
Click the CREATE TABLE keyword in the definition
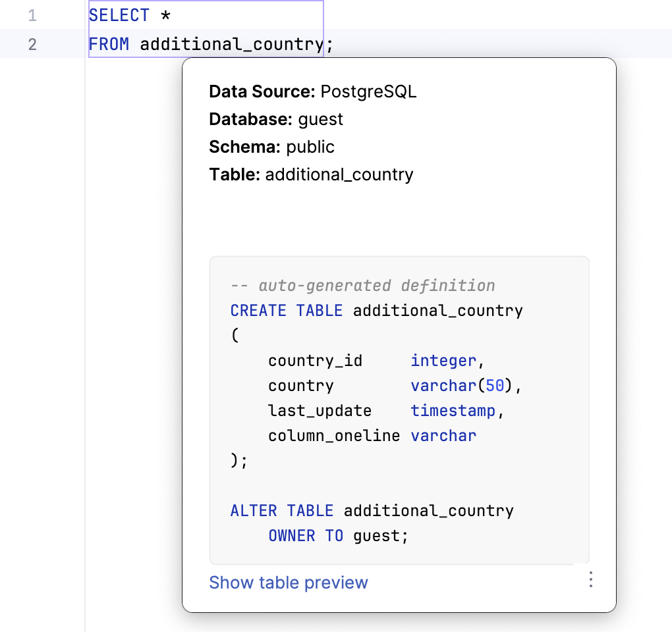pos(286,310)
